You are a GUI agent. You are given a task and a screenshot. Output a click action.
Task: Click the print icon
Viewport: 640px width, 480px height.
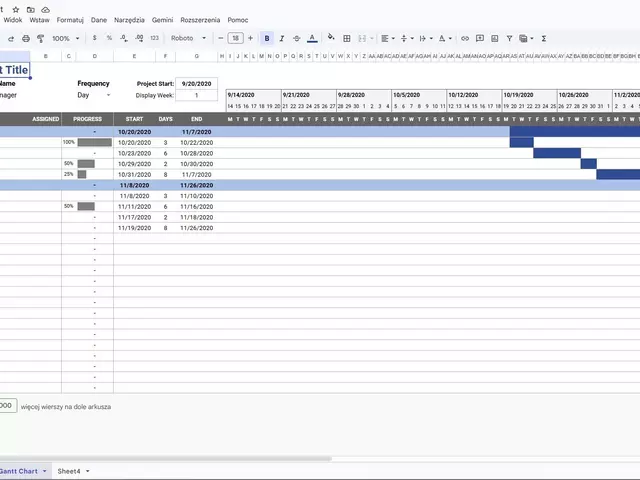pos(26,38)
